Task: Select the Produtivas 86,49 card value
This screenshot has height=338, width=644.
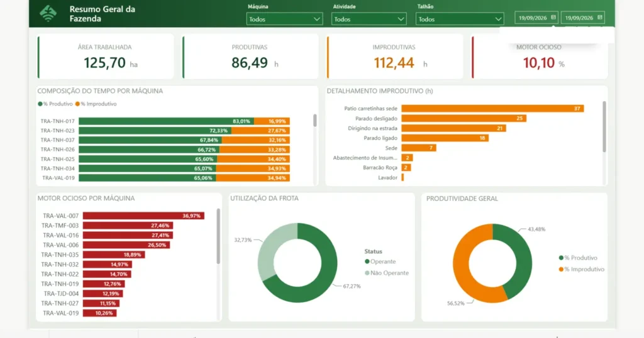Action: click(249, 63)
